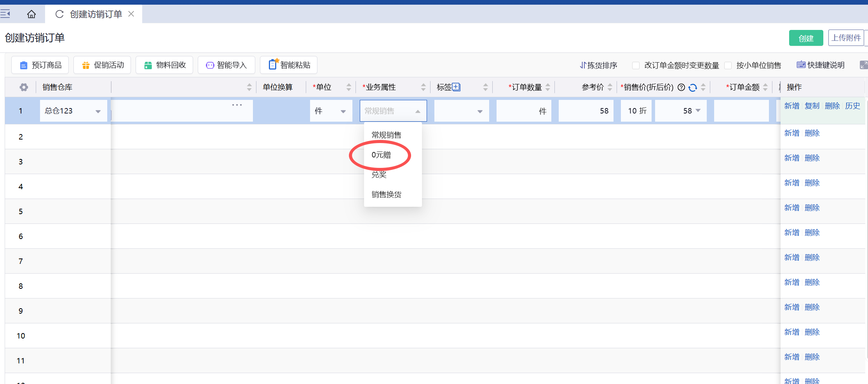This screenshot has height=384, width=868.
Task: Choose 兑奖 from the dropdown list
Action: click(393, 175)
